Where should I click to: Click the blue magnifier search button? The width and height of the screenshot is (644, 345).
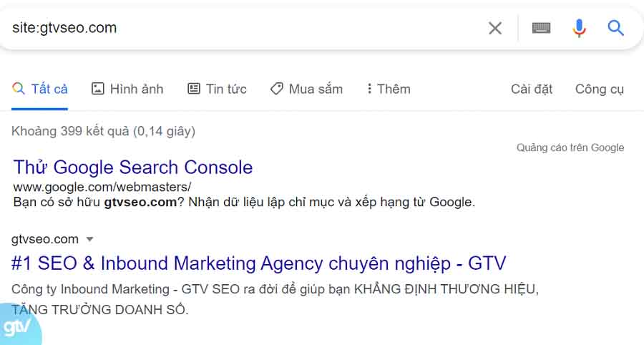(x=615, y=28)
